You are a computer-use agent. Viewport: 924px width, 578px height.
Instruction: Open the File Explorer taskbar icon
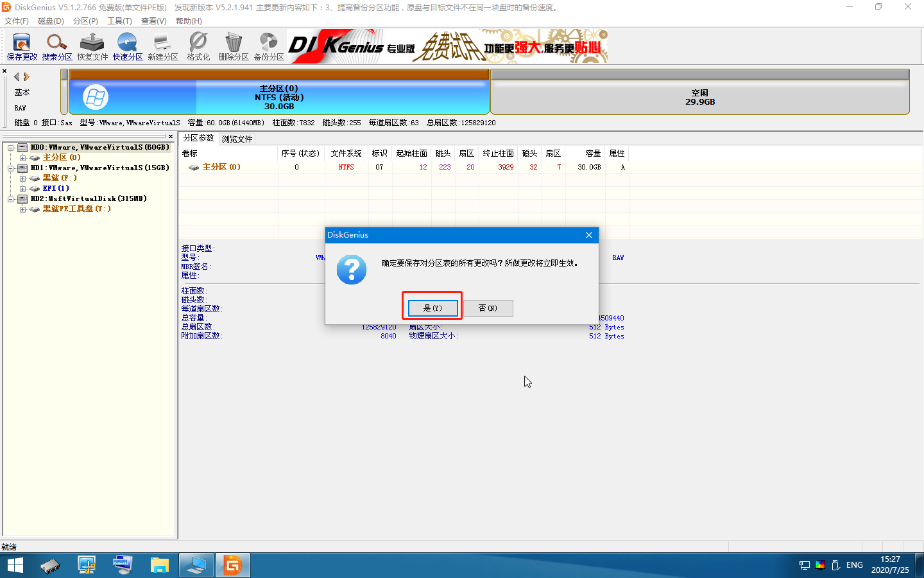(x=159, y=565)
